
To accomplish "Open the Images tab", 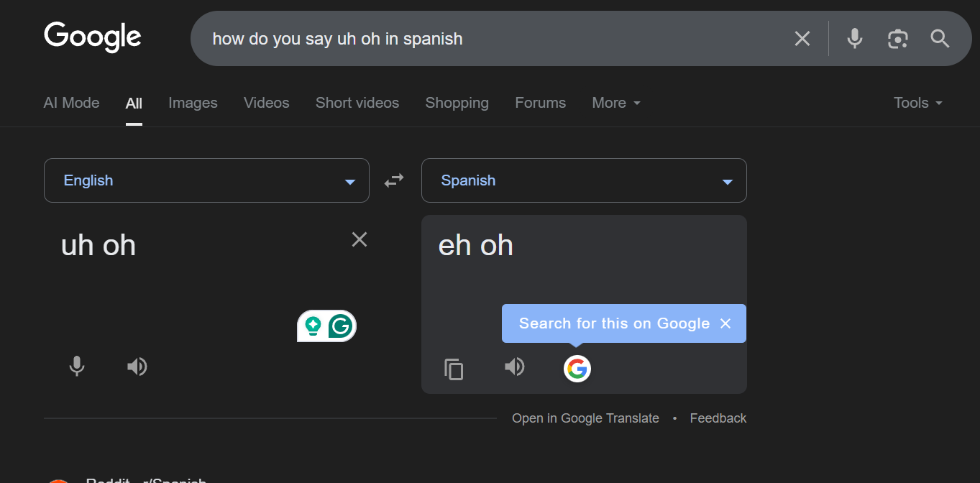I will coord(193,103).
